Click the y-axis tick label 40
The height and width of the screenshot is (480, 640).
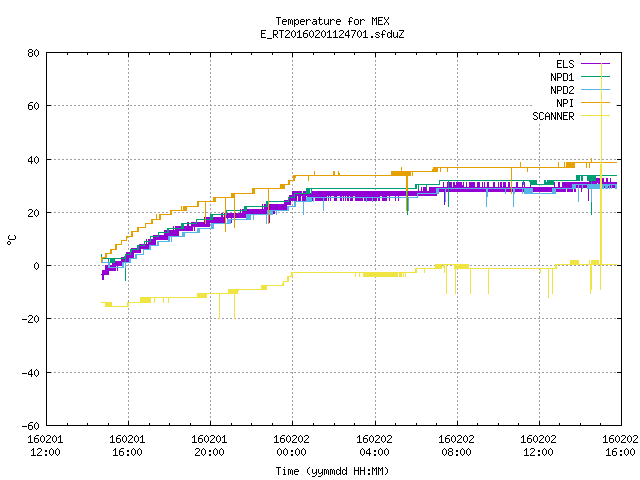click(33, 160)
